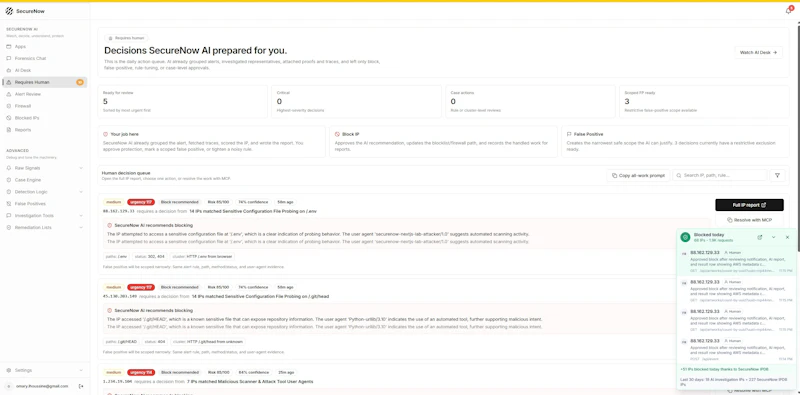Click the 'Requires human' pill above the heading

127,38
